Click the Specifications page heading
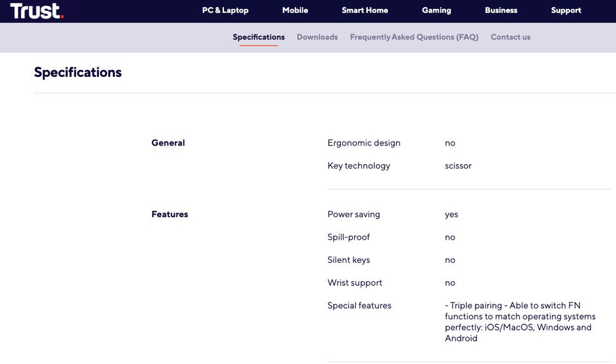The width and height of the screenshot is (616, 364). coord(78,72)
